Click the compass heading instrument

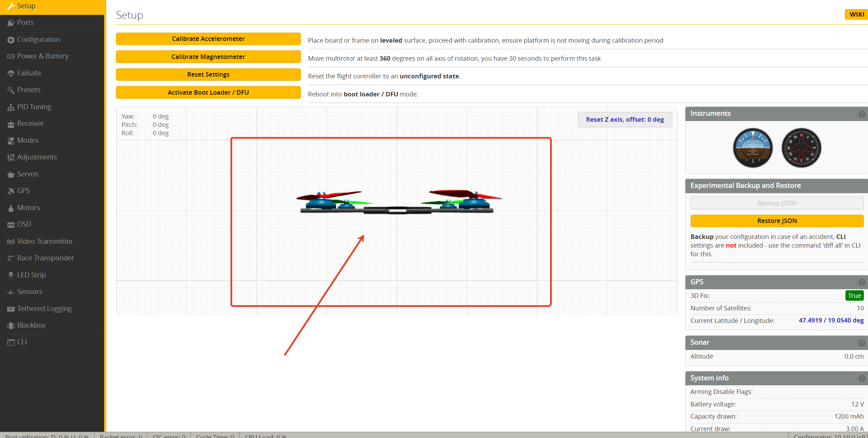tap(801, 148)
